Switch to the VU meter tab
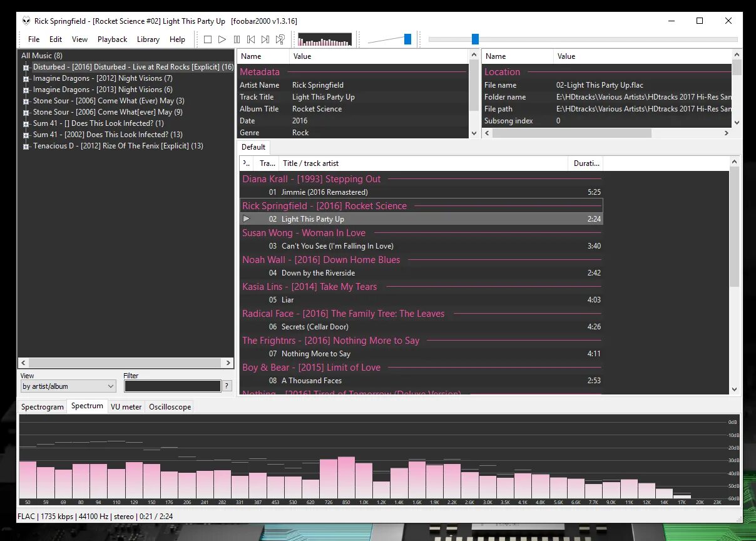The height and width of the screenshot is (541, 756). pyautogui.click(x=126, y=406)
